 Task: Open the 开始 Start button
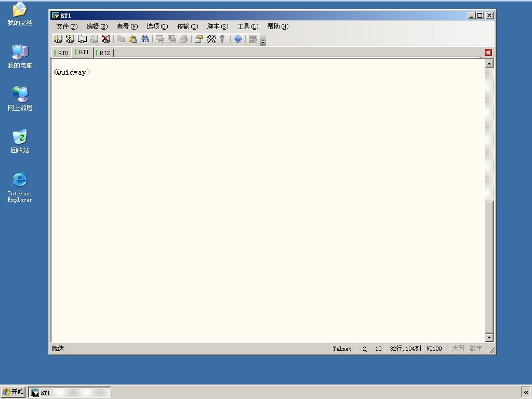13,392
